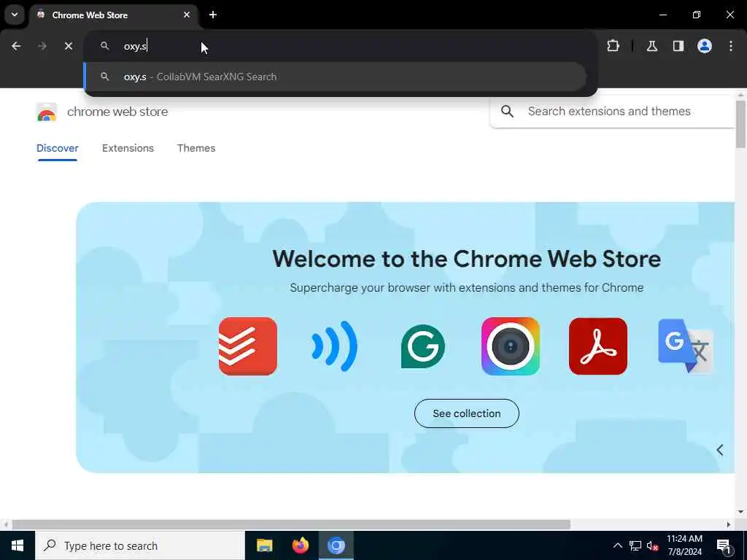The height and width of the screenshot is (560, 747).
Task: Switch to the Extensions tab
Action: (x=128, y=148)
